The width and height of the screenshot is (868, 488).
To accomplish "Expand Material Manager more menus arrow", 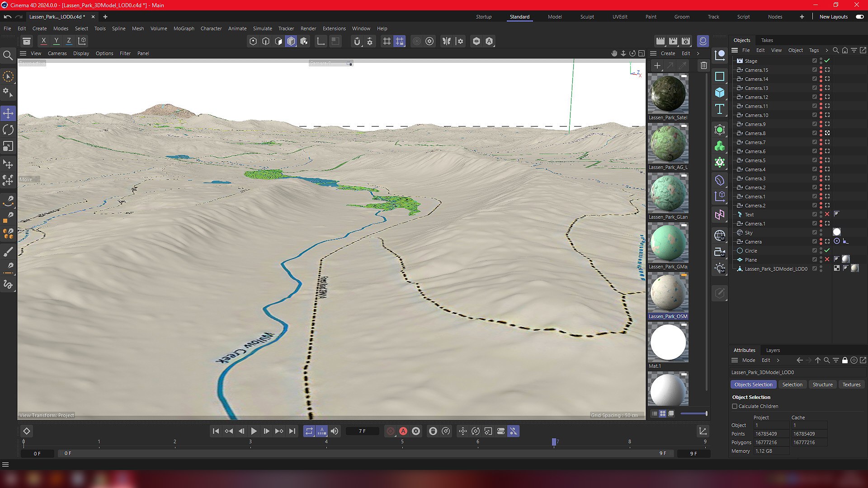I will [698, 53].
